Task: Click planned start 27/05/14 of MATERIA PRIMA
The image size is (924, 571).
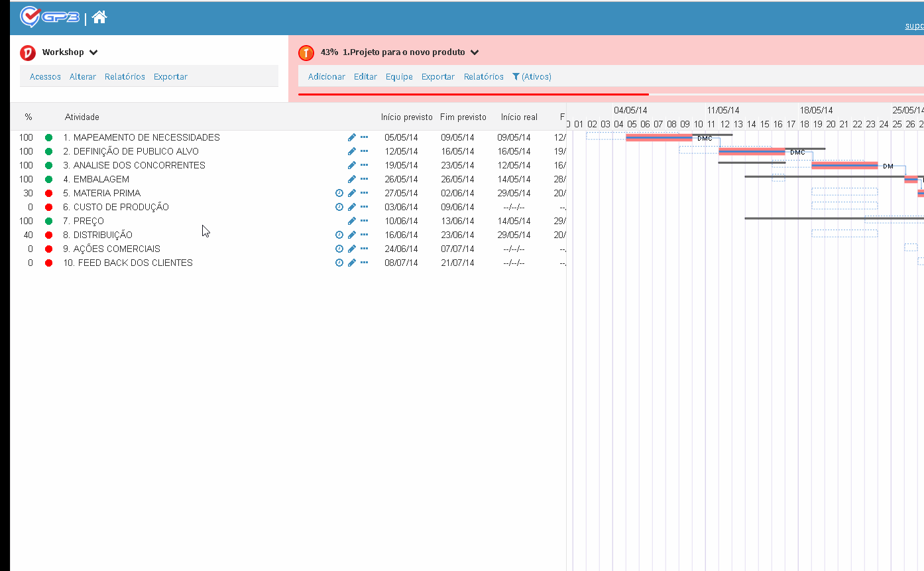Action: tap(402, 193)
